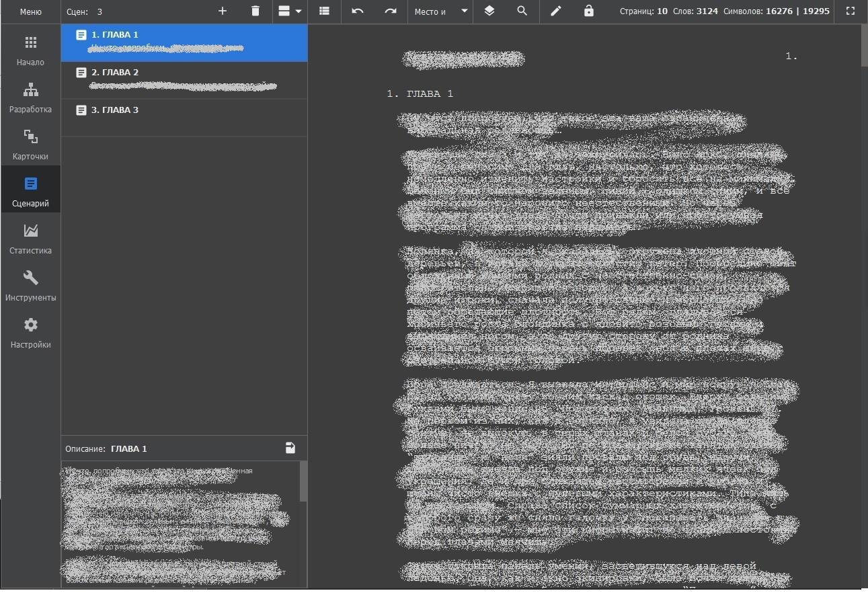Toggle fullscreen mode icon
The height and width of the screenshot is (593, 868).
click(x=851, y=11)
